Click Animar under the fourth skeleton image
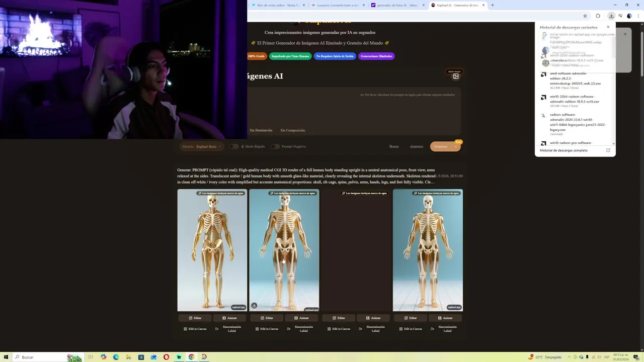Viewport: 644px width, 362px height. pos(445,318)
